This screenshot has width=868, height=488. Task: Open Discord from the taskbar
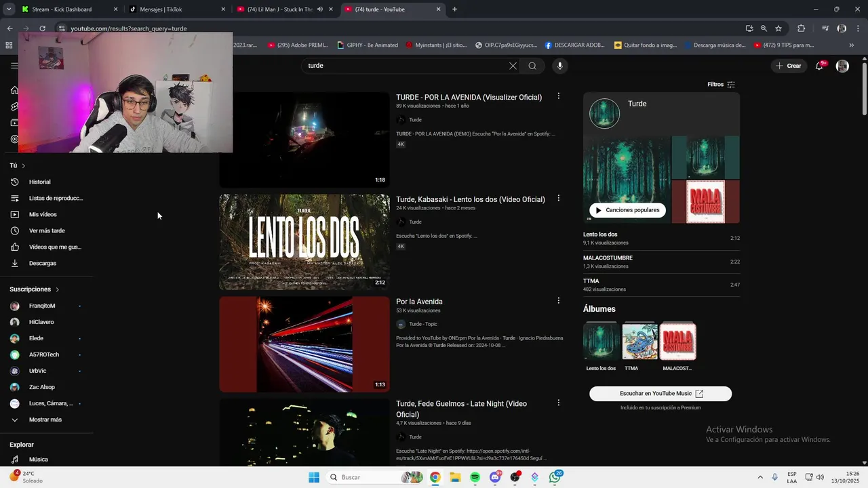pyautogui.click(x=496, y=477)
